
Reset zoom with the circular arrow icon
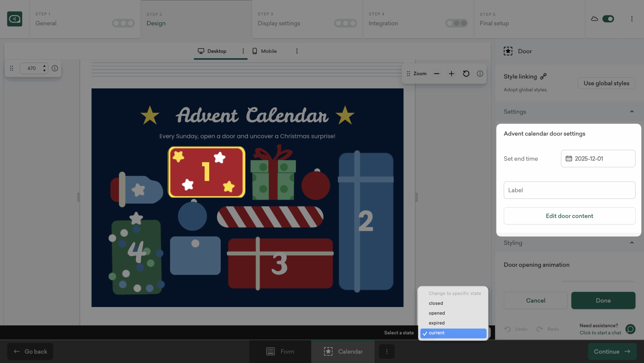point(466,74)
